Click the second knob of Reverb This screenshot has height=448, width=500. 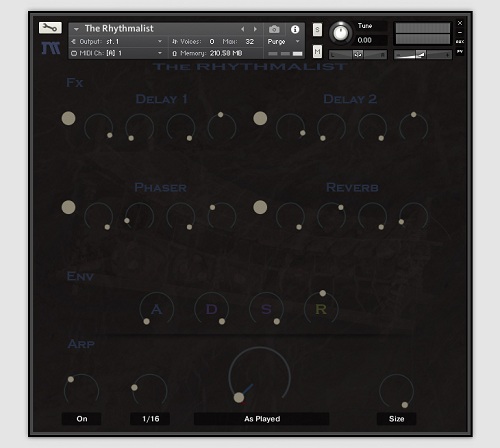click(x=331, y=217)
